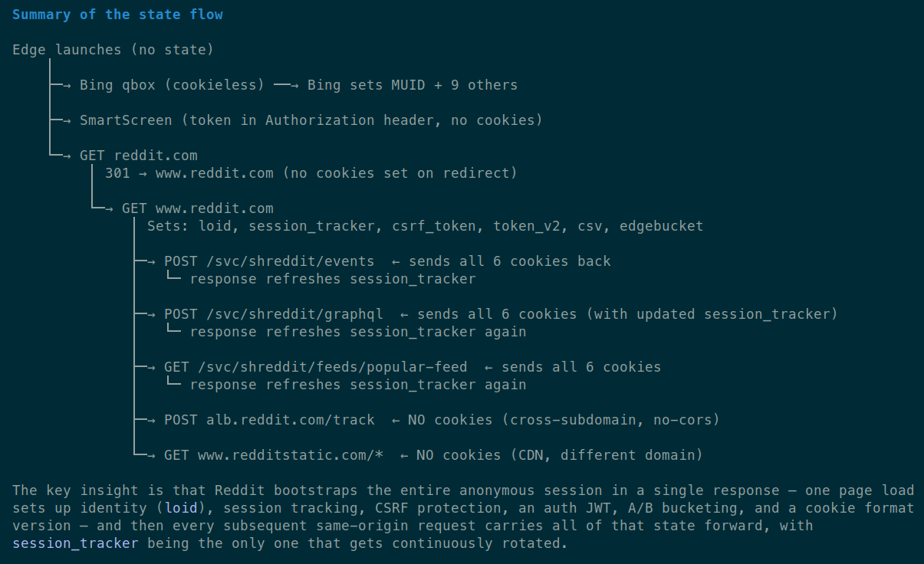This screenshot has width=924, height=564.
Task: Click the "NO cookies (cross-subdomain, no-cors)" note
Action: [x=564, y=420]
